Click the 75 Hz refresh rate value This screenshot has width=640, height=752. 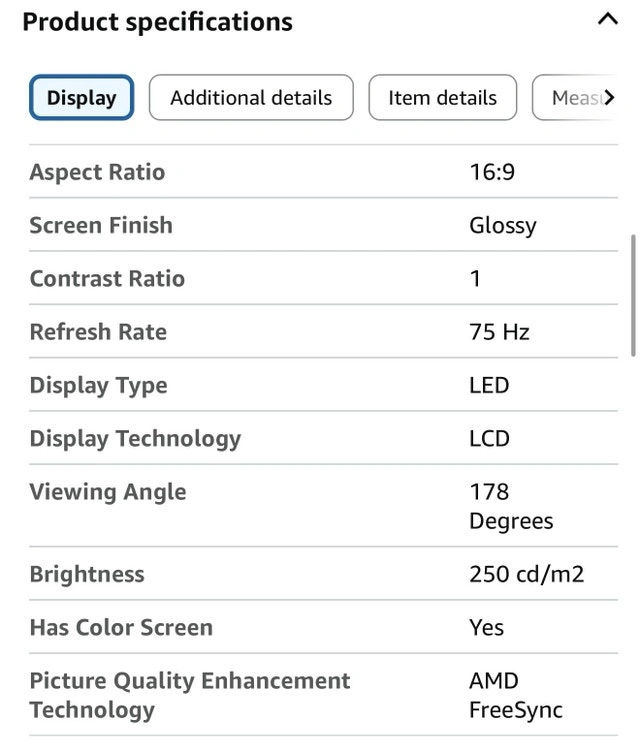pyautogui.click(x=499, y=332)
